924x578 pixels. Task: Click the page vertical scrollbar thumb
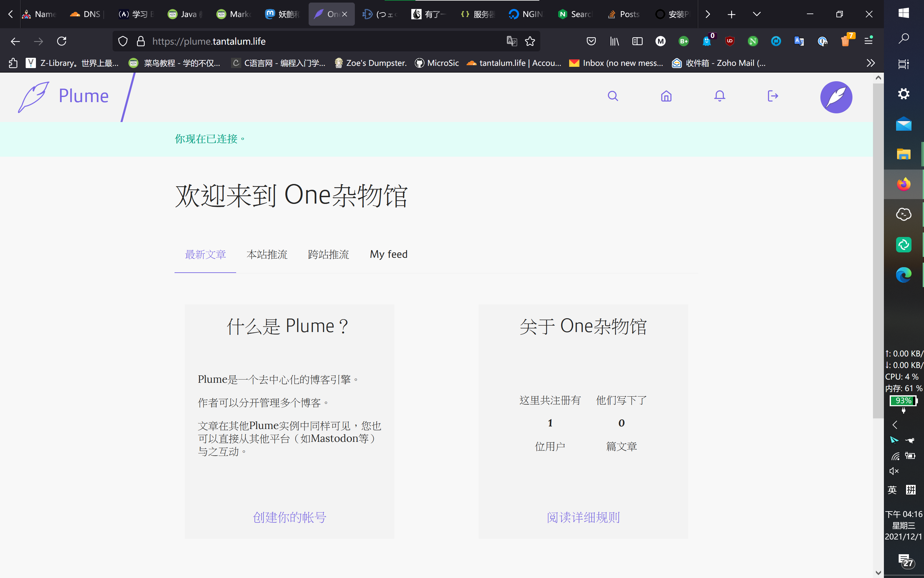pyautogui.click(x=878, y=251)
